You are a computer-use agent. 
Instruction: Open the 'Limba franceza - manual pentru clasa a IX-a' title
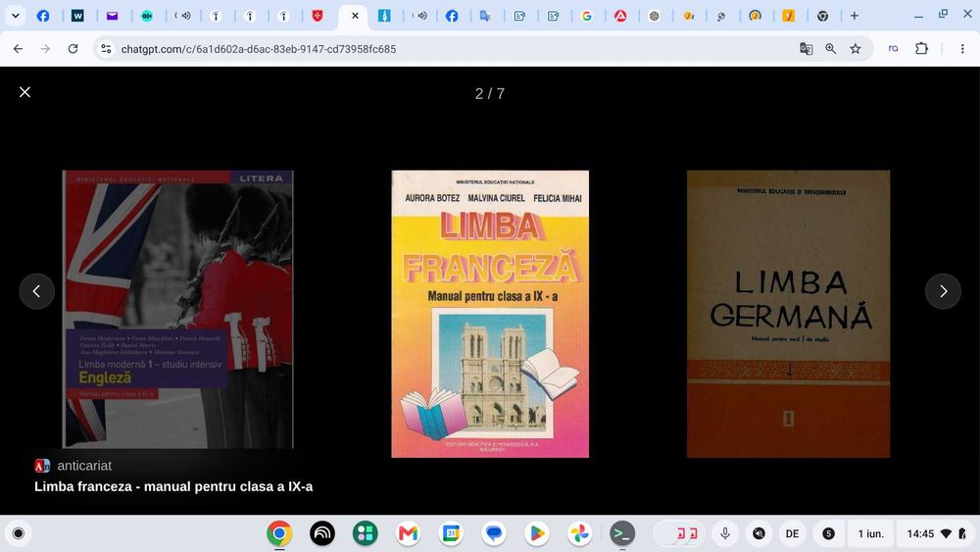pos(173,486)
